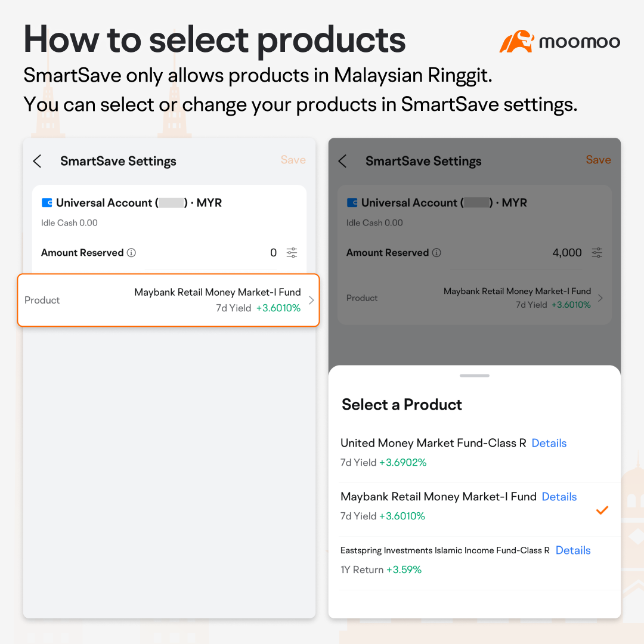
Task: Open the Amount Reserved info tooltip on left screen
Action: tap(132, 252)
